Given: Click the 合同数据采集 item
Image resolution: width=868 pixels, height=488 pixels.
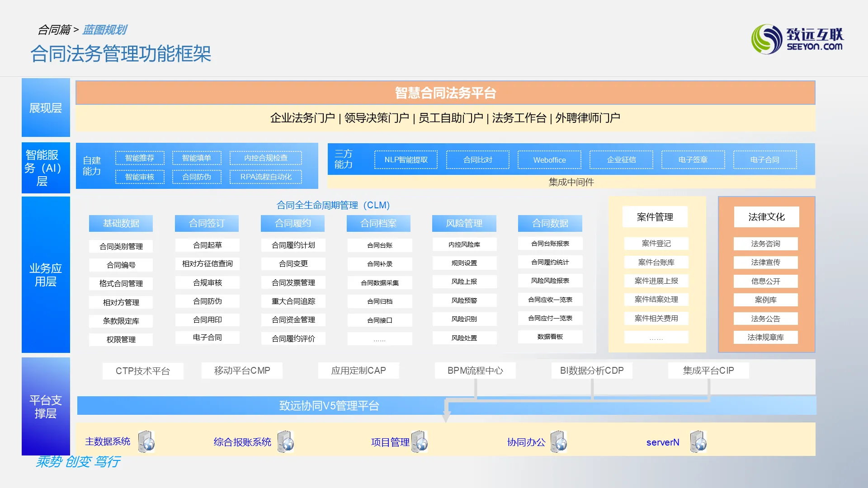Looking at the screenshot, I should tap(380, 283).
